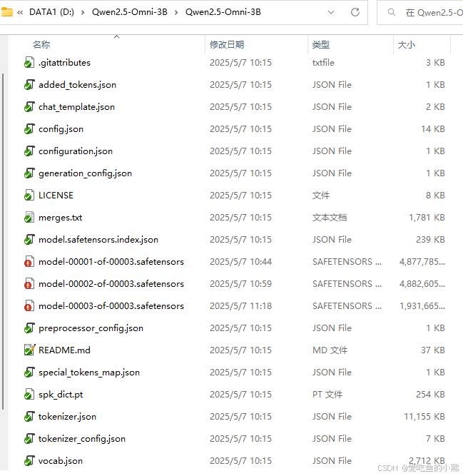Go to parent Qwen2.5-Omni-3B folder in breadcrumb
This screenshot has width=463, height=476.
130,12
